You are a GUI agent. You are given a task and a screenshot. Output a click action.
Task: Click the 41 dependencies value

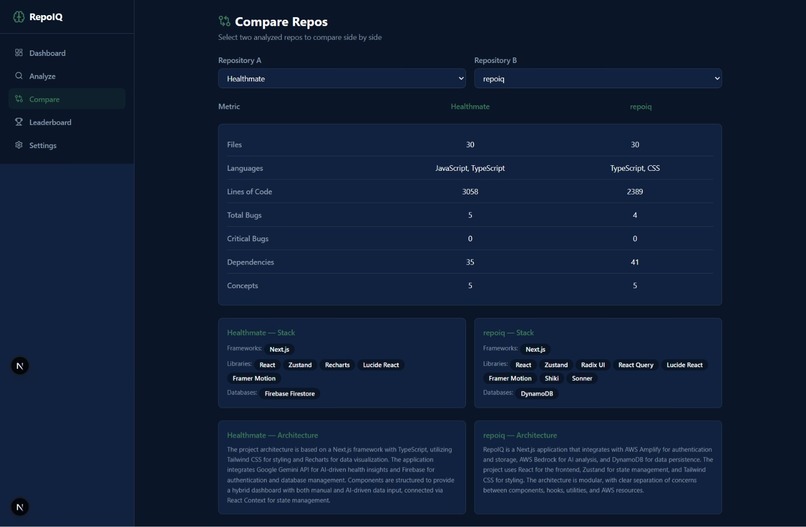point(635,262)
